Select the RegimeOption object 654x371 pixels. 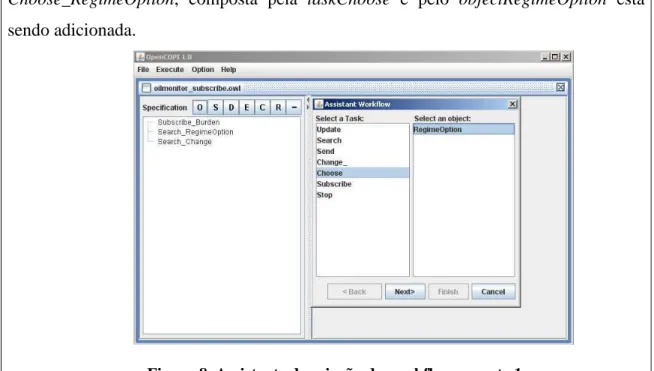click(463, 129)
